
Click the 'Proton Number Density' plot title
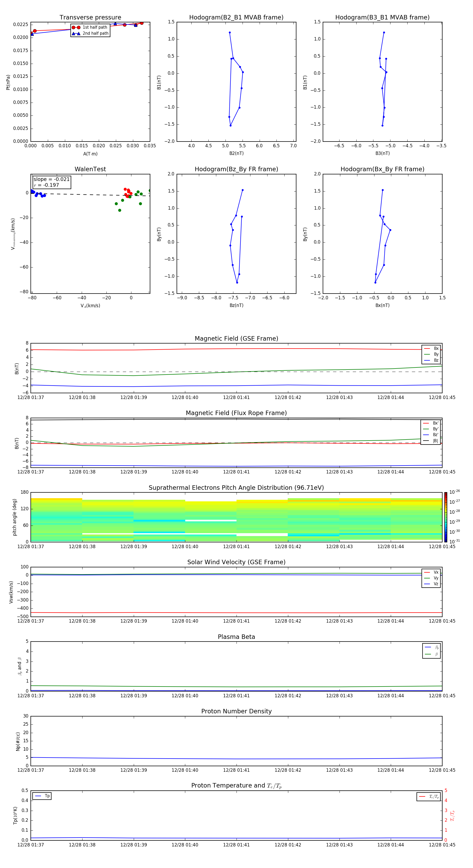tap(236, 711)
